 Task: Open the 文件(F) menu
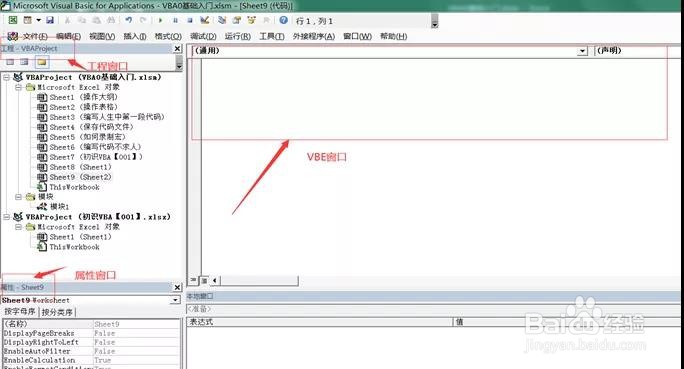35,37
